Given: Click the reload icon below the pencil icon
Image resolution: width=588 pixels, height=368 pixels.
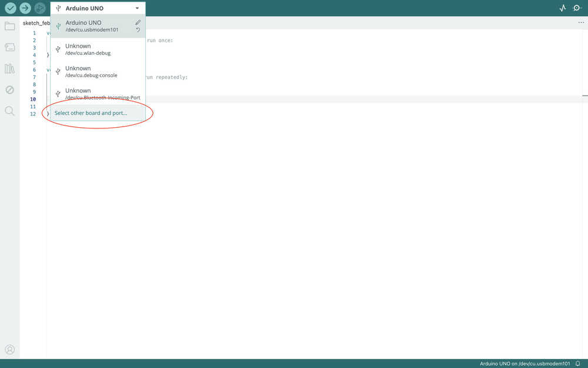Looking at the screenshot, I should [138, 30].
